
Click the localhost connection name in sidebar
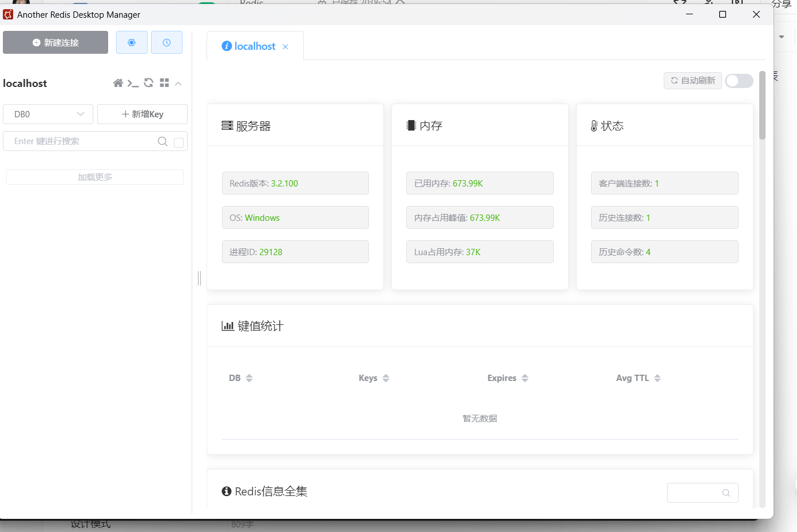25,84
